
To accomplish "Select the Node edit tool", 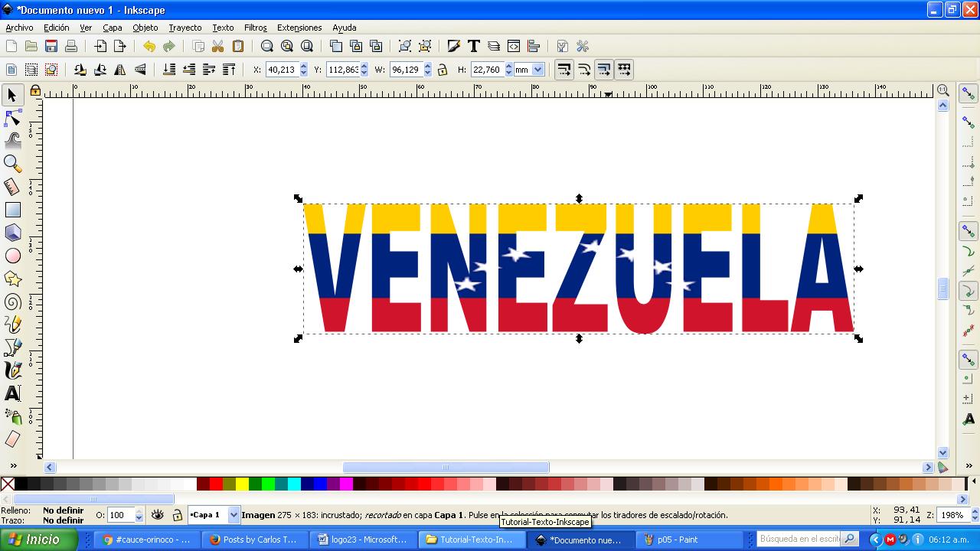I will coord(12,119).
